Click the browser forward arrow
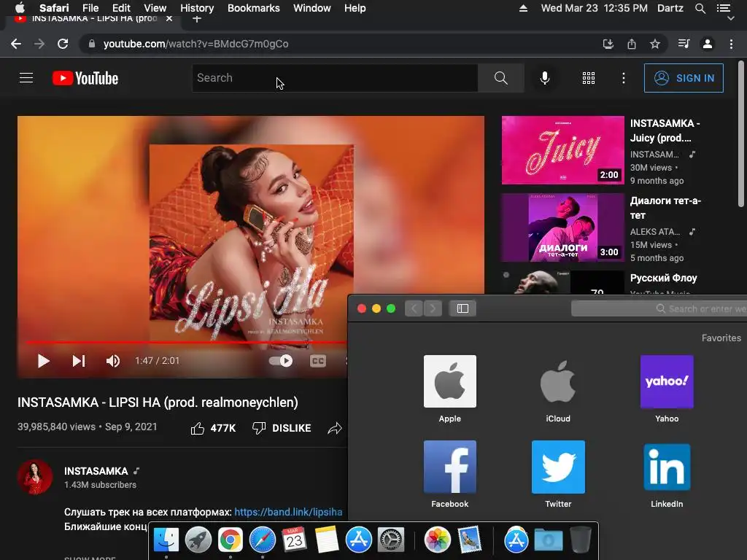Screen dimensions: 747x560 point(39,44)
